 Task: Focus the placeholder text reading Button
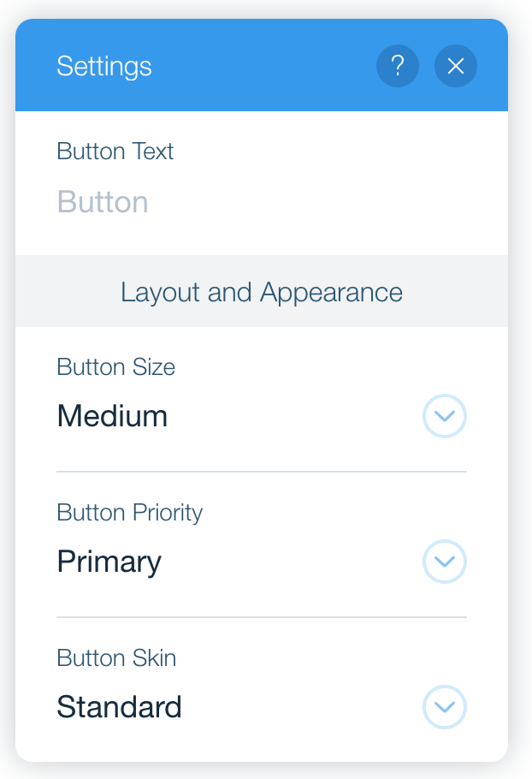tap(103, 202)
